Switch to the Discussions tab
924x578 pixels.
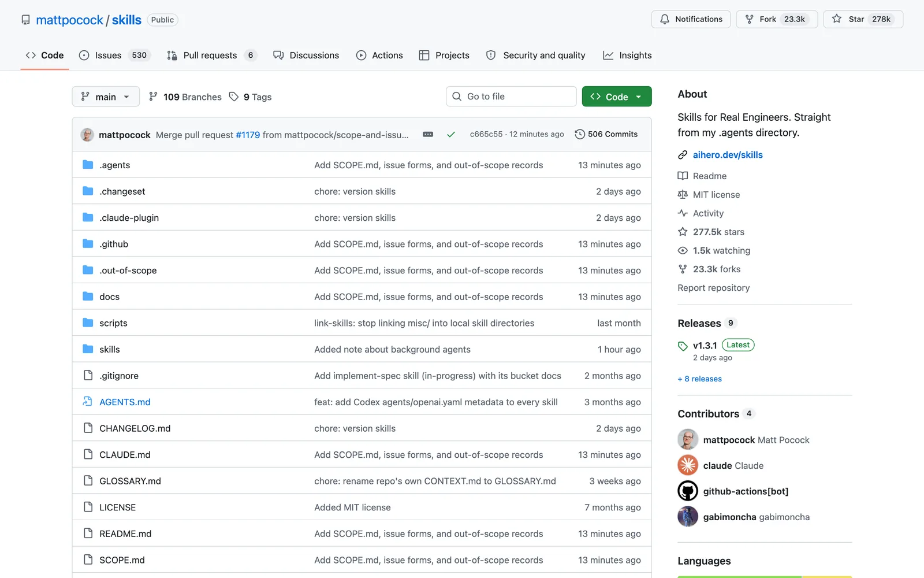[x=306, y=55]
